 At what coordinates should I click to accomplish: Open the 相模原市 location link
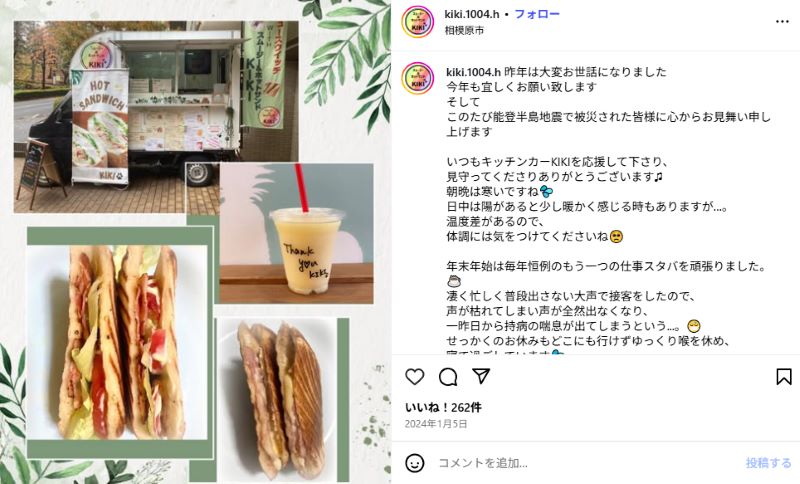click(464, 31)
